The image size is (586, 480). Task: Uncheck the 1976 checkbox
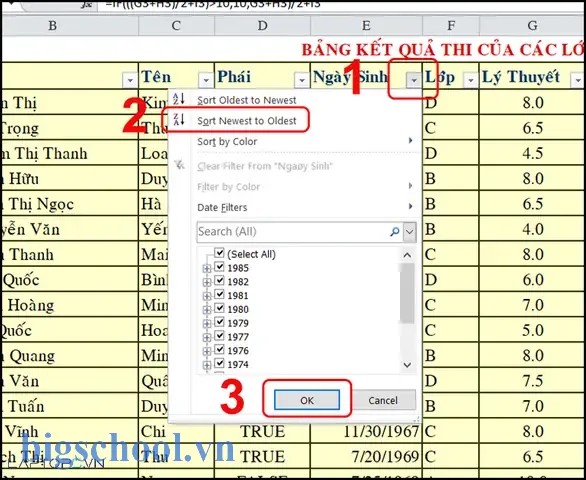219,350
